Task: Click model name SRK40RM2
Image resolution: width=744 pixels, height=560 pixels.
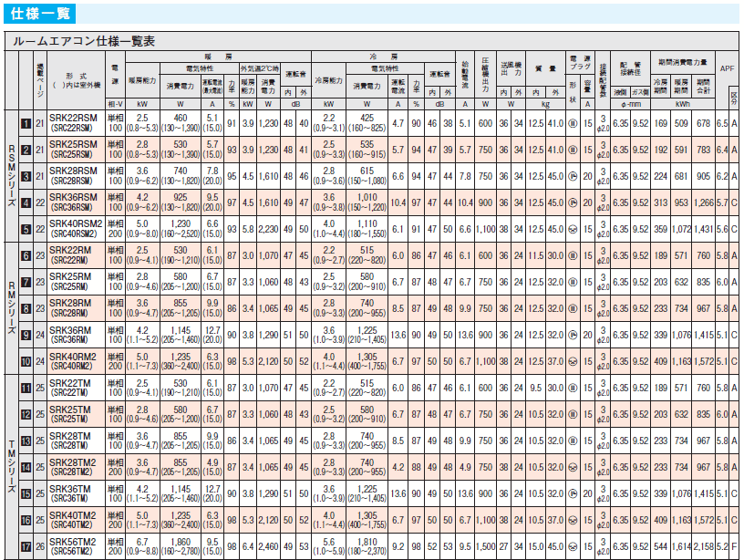Action: click(73, 357)
